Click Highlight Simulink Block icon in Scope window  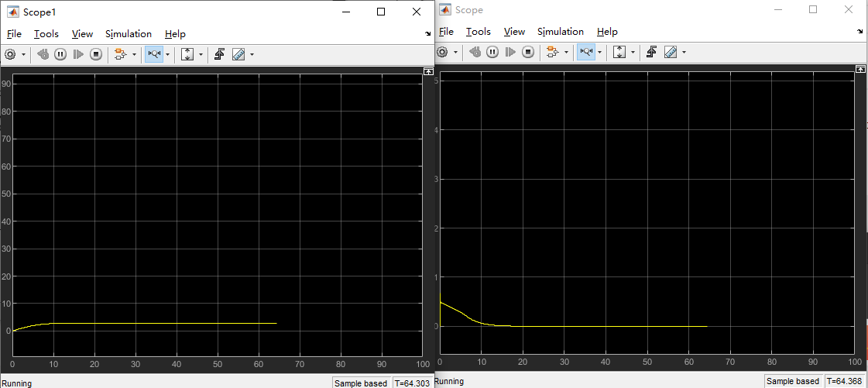tap(552, 52)
